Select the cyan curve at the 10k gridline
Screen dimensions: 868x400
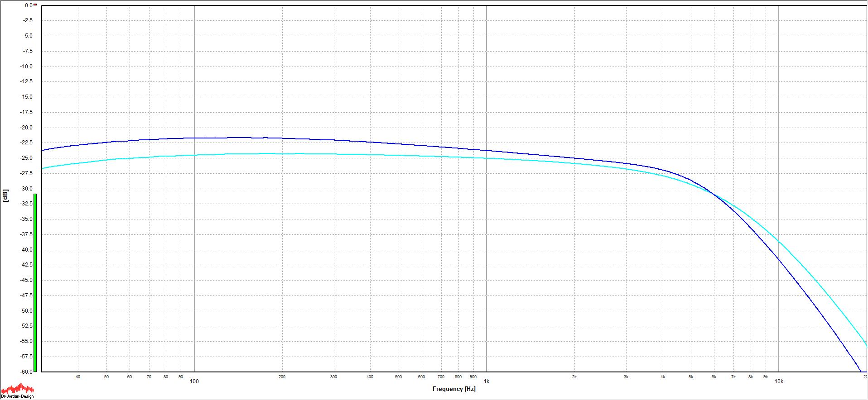[x=779, y=242]
